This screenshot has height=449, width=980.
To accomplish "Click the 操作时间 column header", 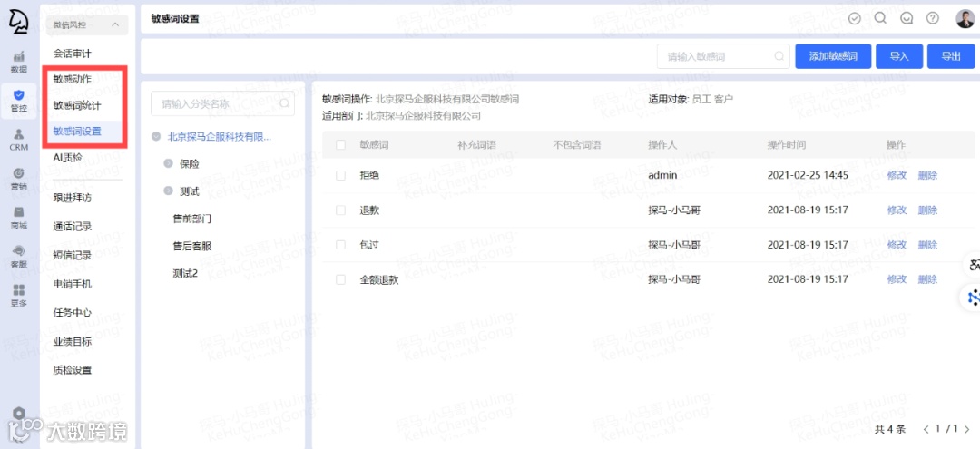I will 786,145.
